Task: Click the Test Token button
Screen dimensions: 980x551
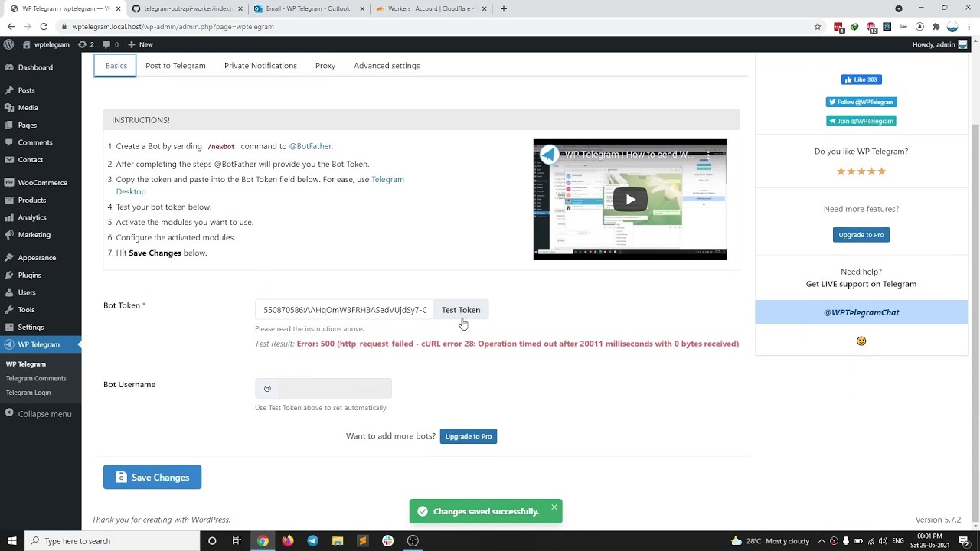Action: point(461,310)
